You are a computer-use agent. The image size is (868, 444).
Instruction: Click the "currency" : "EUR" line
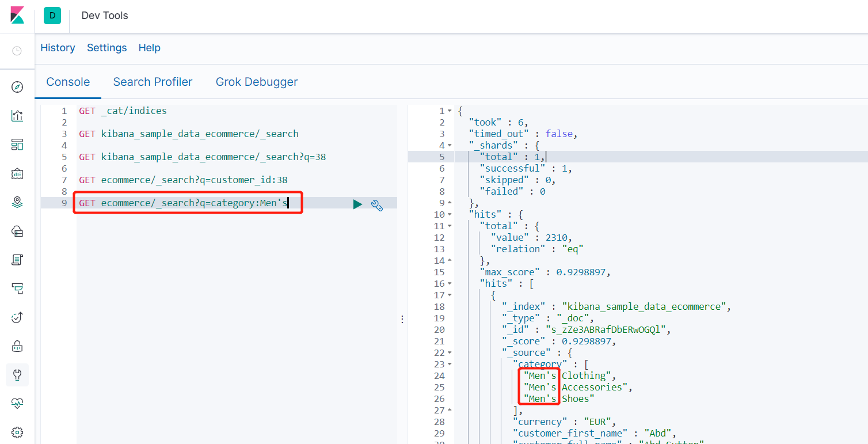564,422
